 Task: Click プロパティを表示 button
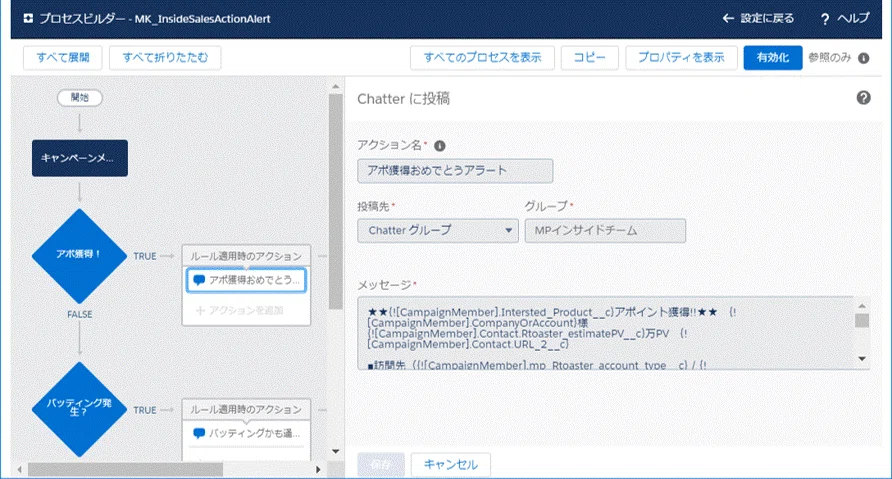click(x=681, y=57)
